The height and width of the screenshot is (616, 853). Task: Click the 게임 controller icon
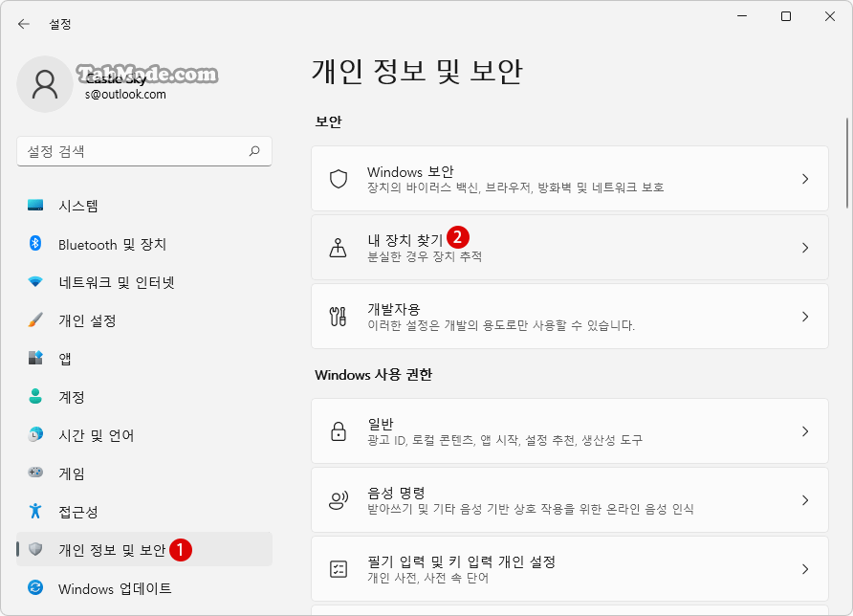(x=35, y=473)
